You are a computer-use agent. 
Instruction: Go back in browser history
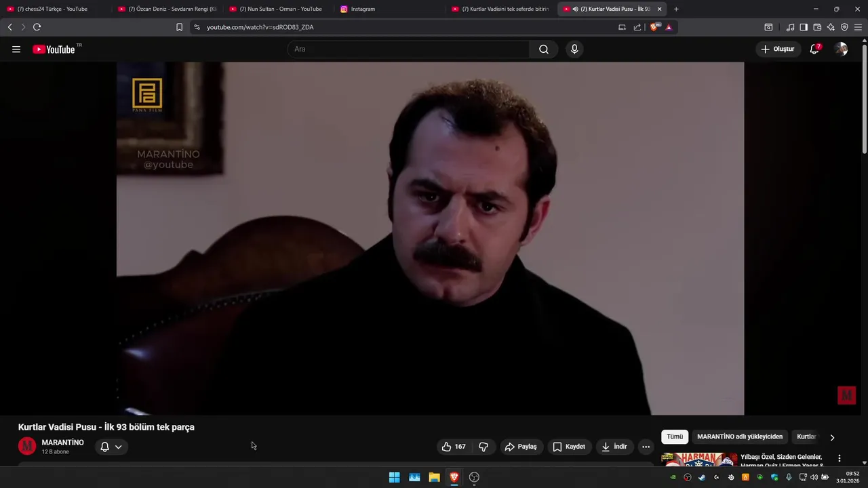tap(9, 27)
